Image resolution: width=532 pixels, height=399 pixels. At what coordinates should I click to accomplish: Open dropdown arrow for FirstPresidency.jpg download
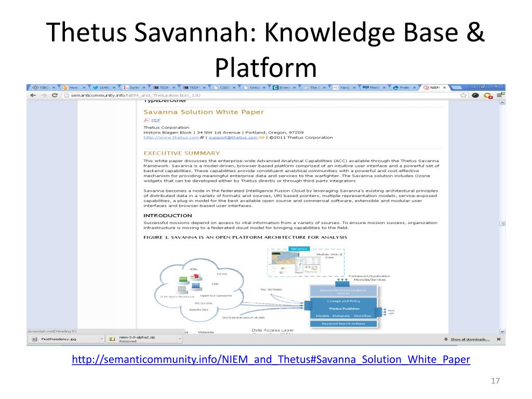click(101, 339)
